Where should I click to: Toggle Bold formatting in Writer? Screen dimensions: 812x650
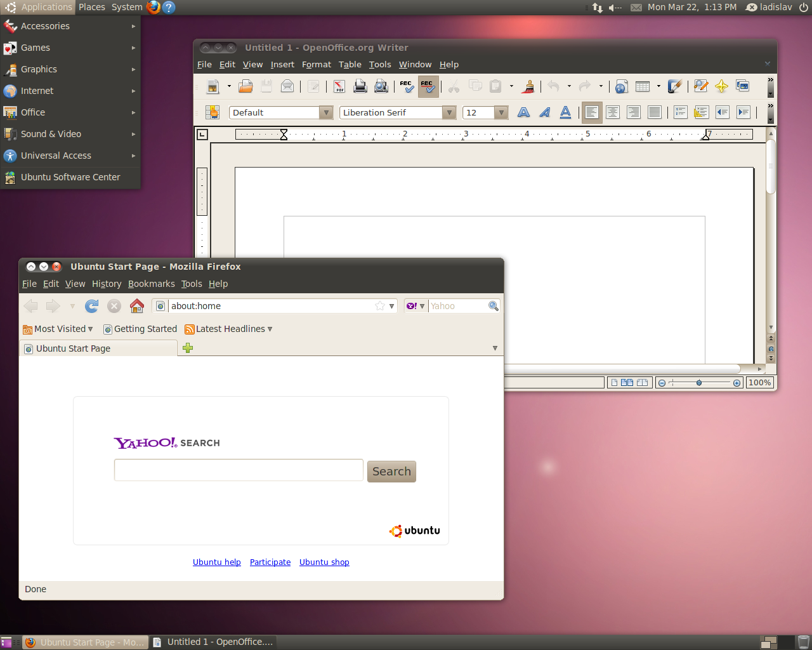tap(524, 112)
